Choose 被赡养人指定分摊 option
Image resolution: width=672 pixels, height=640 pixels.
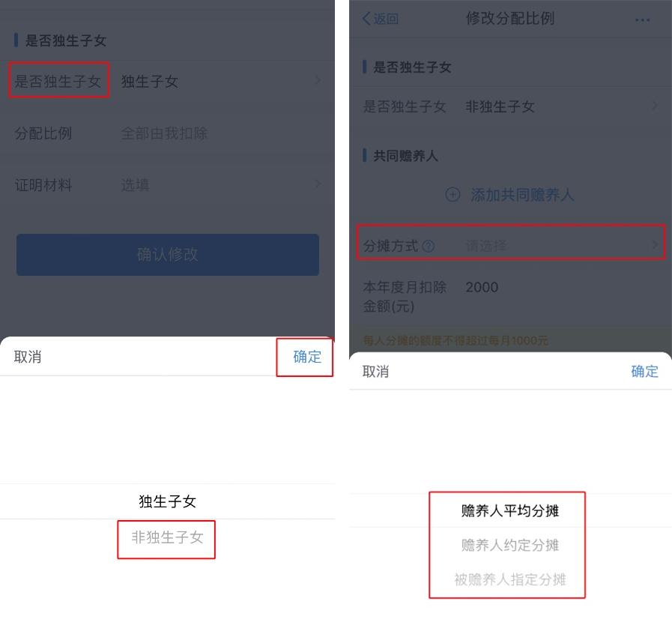tap(509, 579)
